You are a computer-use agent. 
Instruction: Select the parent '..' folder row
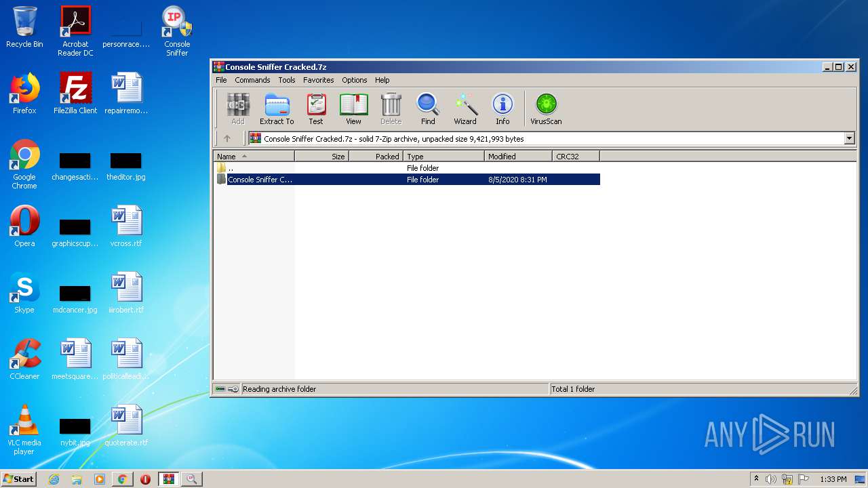tap(407, 167)
